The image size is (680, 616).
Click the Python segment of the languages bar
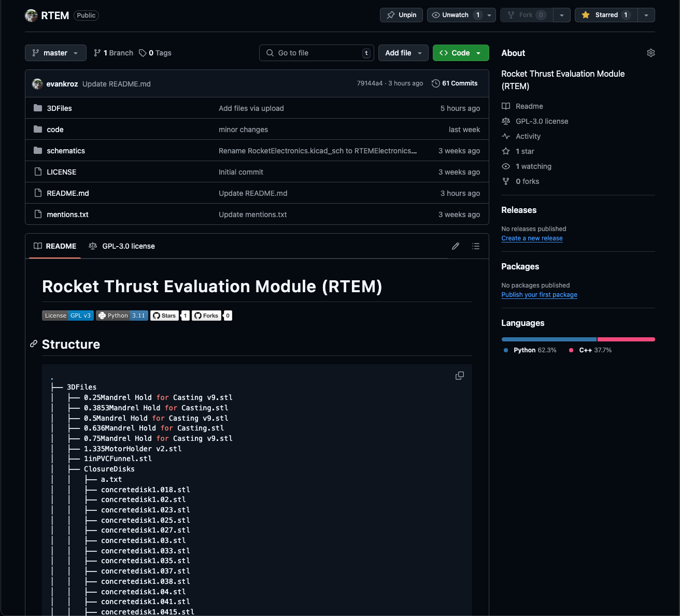548,339
